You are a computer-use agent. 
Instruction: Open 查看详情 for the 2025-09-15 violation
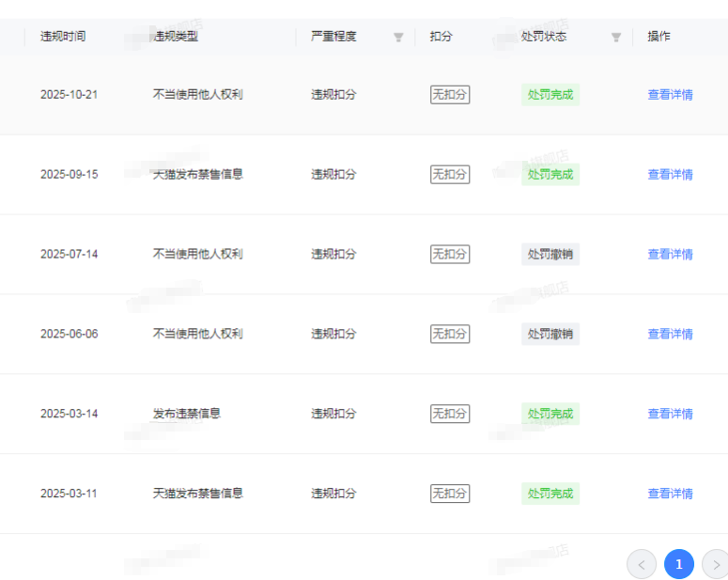(x=670, y=175)
